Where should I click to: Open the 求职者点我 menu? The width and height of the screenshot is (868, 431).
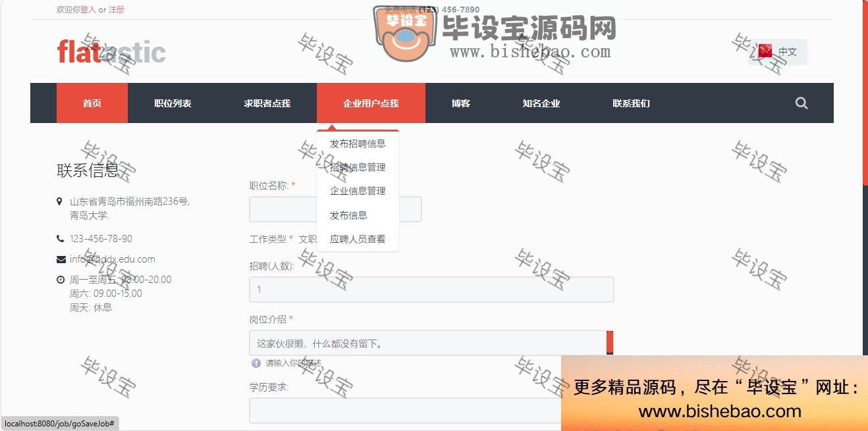click(267, 103)
